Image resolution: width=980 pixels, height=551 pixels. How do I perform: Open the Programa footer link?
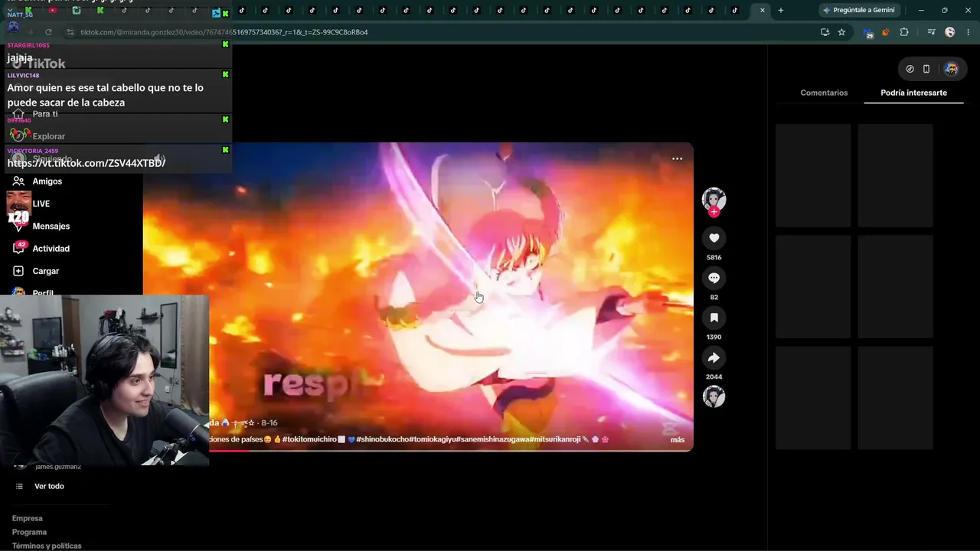pyautogui.click(x=29, y=533)
